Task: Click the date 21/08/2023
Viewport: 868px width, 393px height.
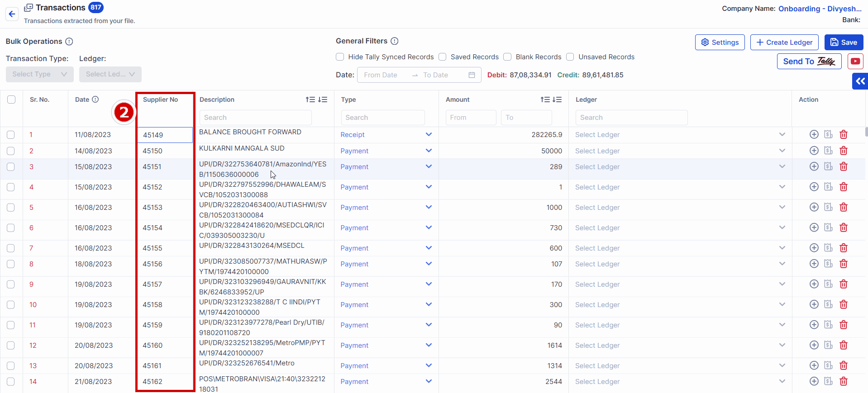Action: (x=93, y=382)
